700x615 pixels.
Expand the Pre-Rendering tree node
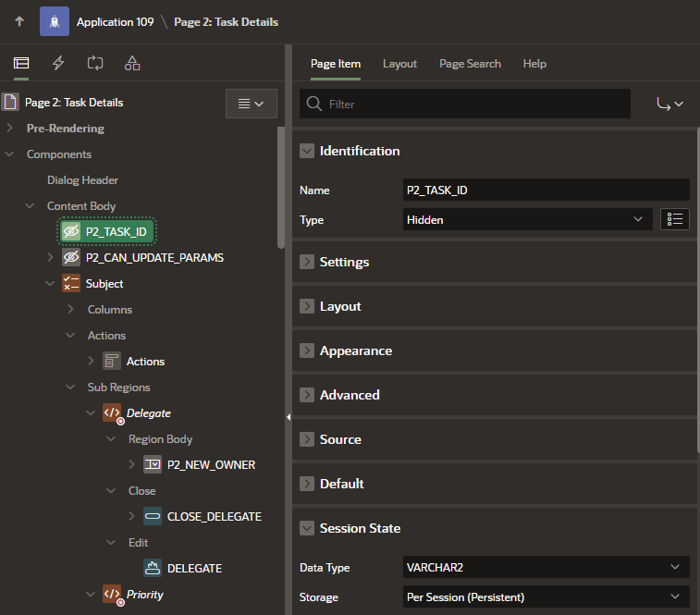tap(10, 129)
